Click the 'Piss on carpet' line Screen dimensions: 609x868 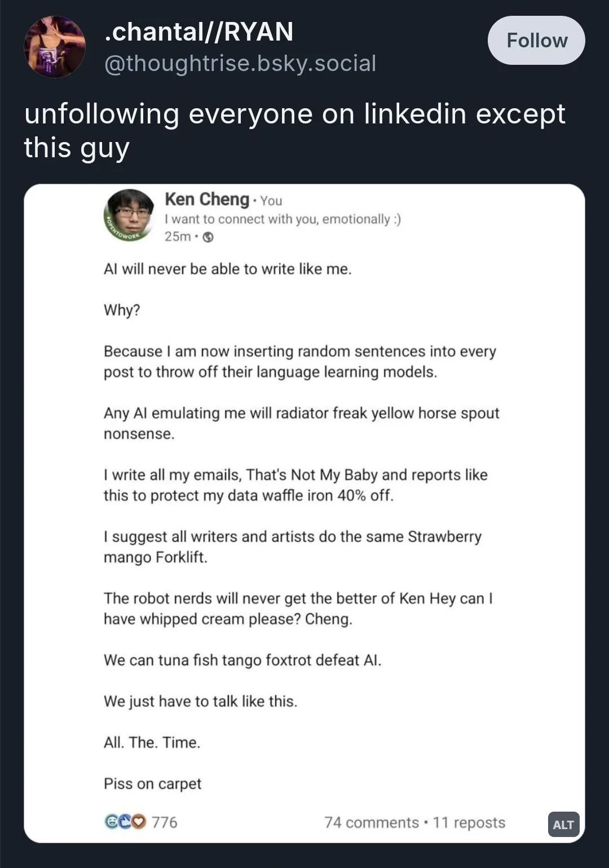coord(152,783)
